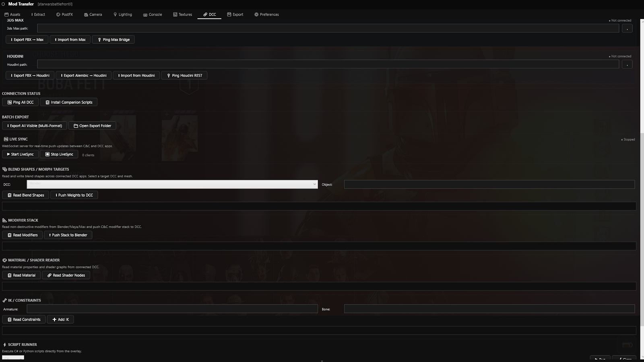Read Constraints for the selected bone
Screen dimensions: 644x362
pyautogui.click(x=23, y=319)
